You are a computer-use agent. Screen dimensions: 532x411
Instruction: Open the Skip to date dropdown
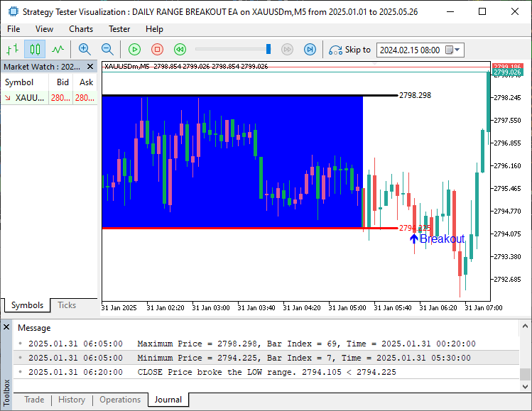pyautogui.click(x=457, y=50)
